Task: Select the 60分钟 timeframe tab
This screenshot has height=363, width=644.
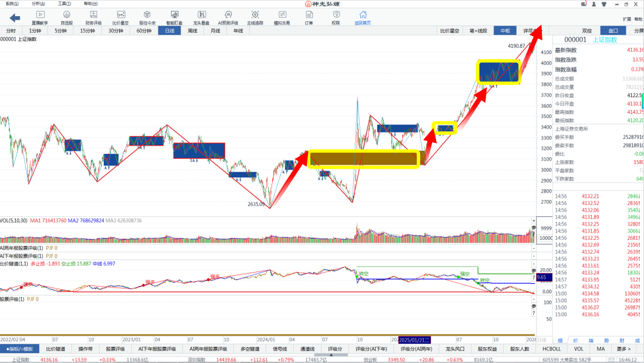Action: click(144, 31)
